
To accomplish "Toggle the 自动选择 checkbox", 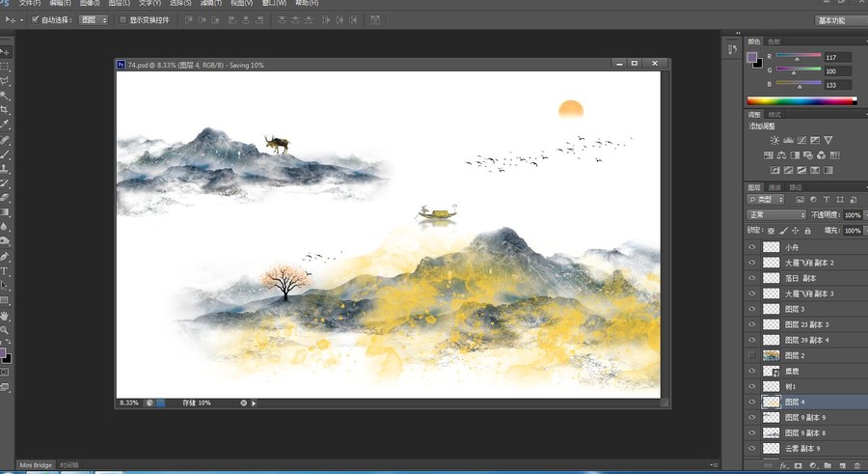I will pyautogui.click(x=36, y=20).
